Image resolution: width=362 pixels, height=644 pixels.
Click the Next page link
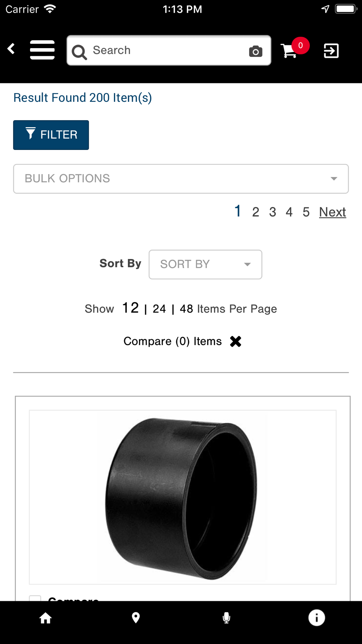pyautogui.click(x=333, y=212)
